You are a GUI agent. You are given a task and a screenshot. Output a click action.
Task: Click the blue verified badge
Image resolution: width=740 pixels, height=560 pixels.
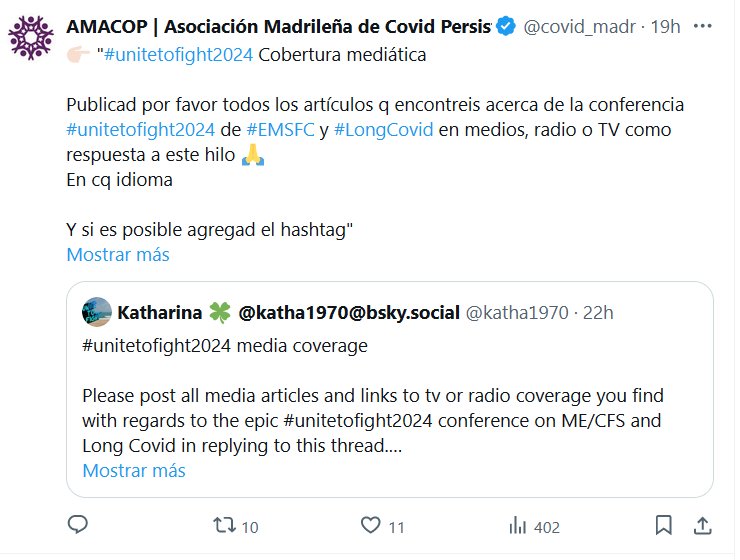(x=507, y=26)
